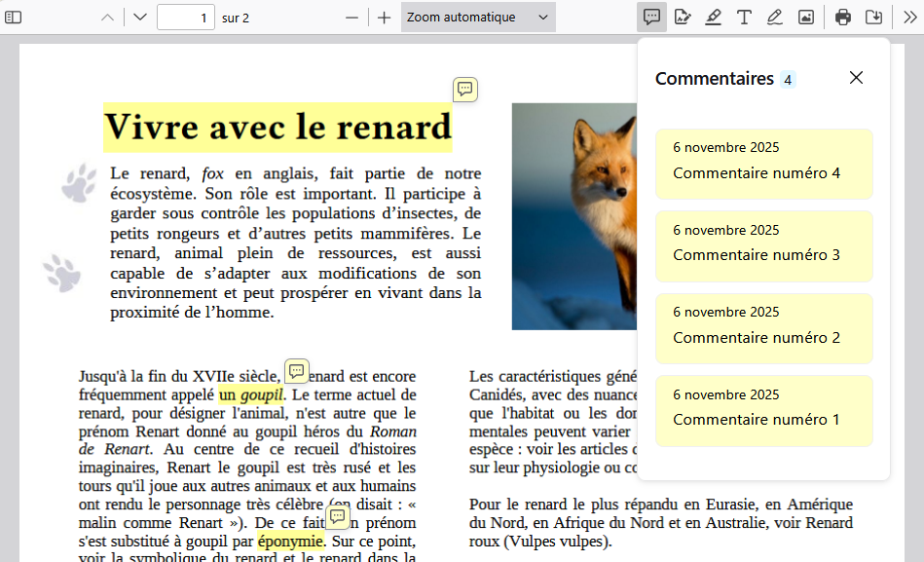Click the page number input field
Screen dimensions: 924x562
(185, 18)
